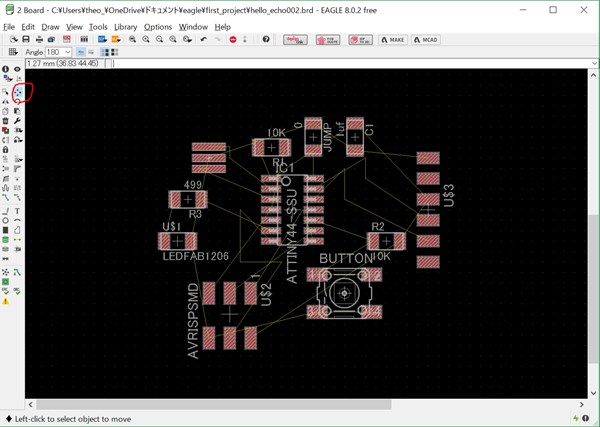Select the Ripup tool
600x427 pixels.
(18, 197)
